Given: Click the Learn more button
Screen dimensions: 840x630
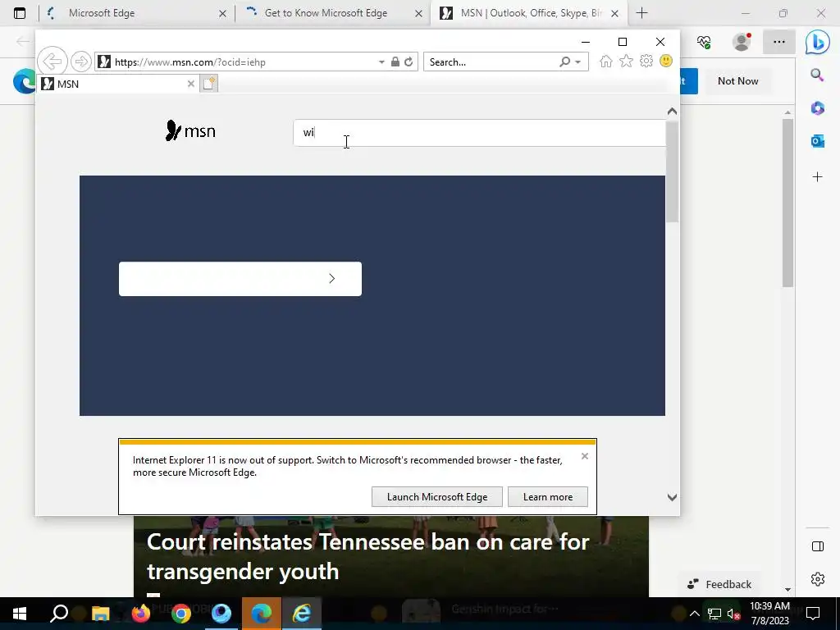Looking at the screenshot, I should (x=547, y=496).
